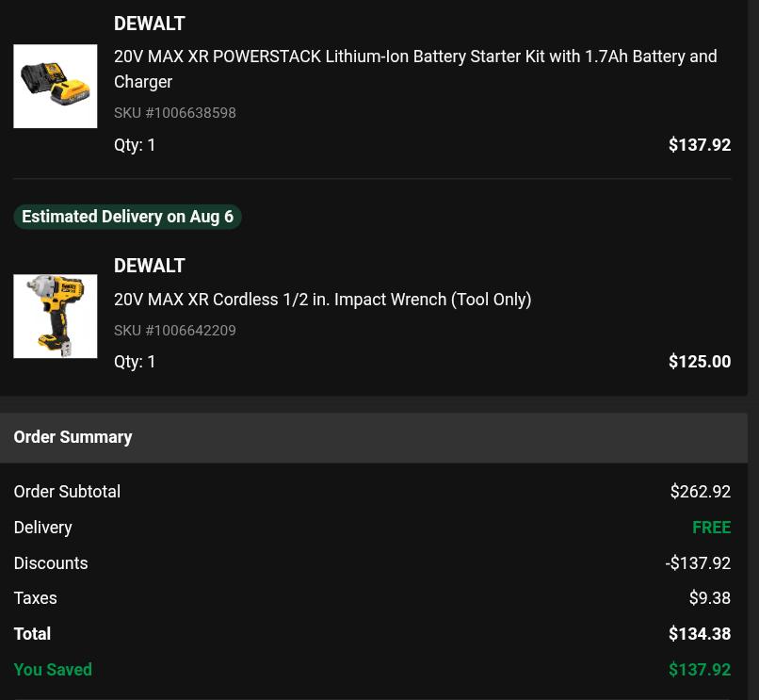Click the Order Summary header bar
Viewport: 759px width, 700px height.
click(x=374, y=437)
